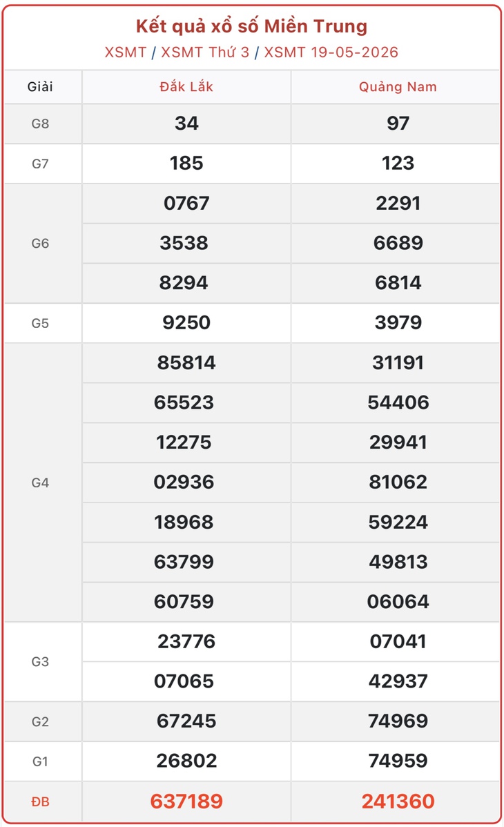Select the Quảng Nam column header

398,87
